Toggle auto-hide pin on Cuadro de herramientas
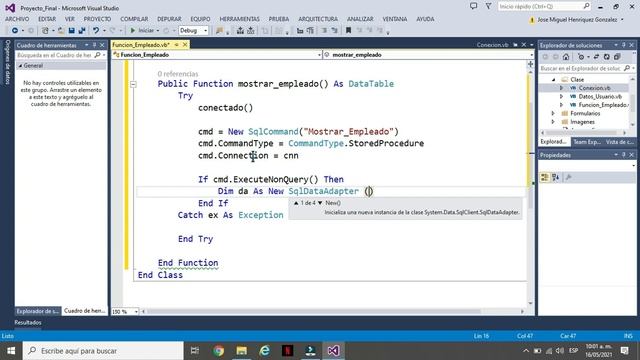The height and width of the screenshot is (360, 640). 94,45
